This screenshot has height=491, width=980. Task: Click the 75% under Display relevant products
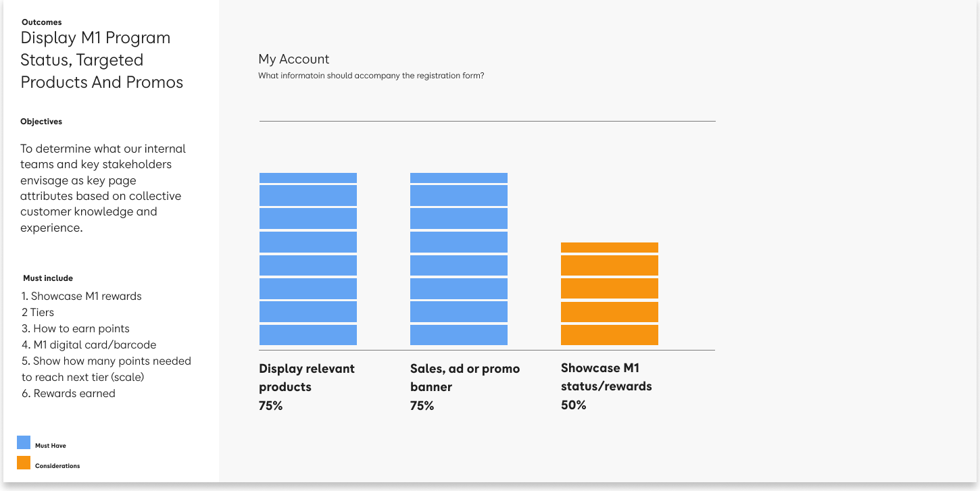coord(270,405)
